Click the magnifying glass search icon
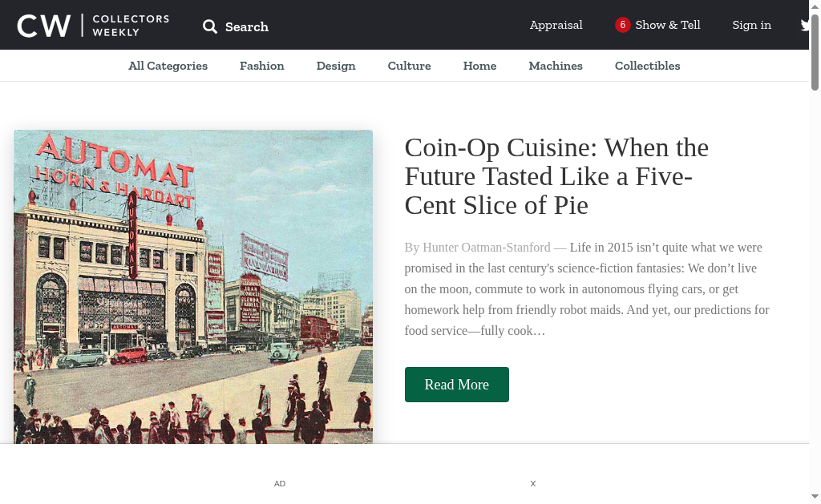The height and width of the screenshot is (504, 821). tap(210, 26)
